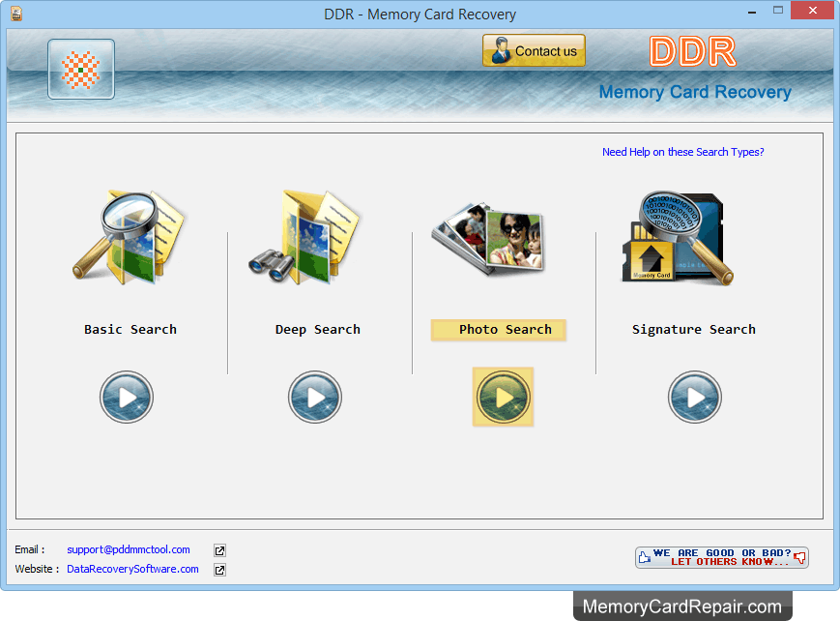
Task: Select the highlighted Photo Search label
Action: pyautogui.click(x=498, y=329)
